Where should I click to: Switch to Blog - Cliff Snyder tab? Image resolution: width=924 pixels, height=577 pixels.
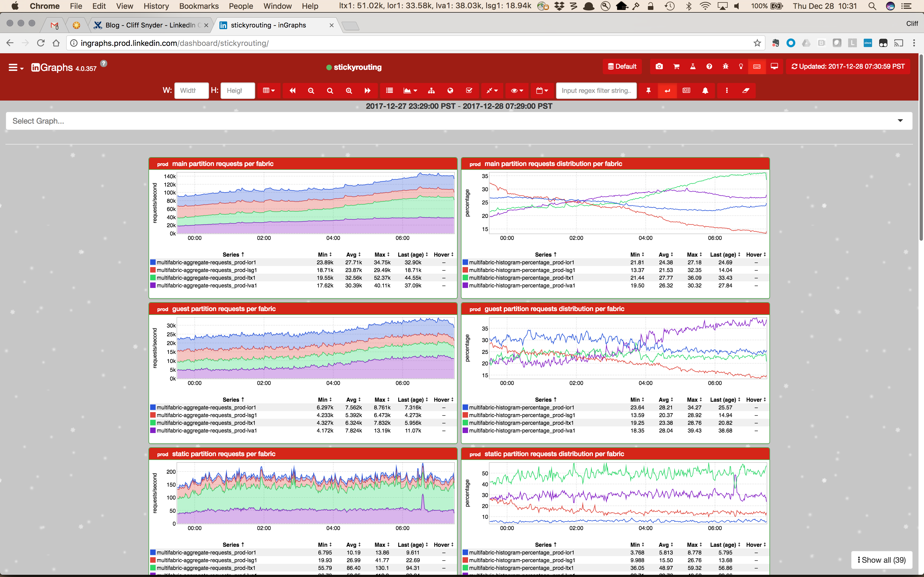(150, 25)
